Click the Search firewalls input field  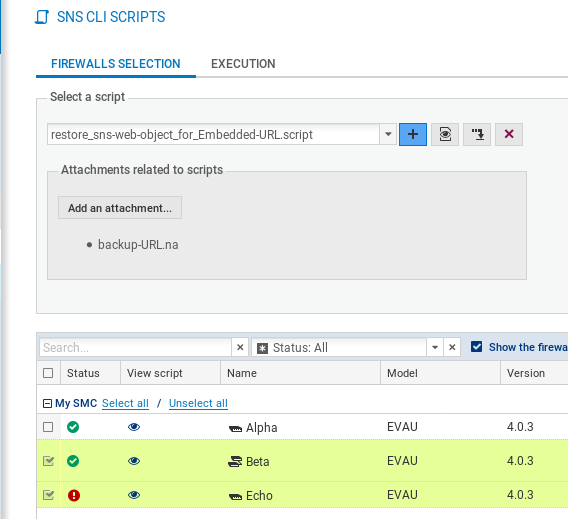click(135, 347)
